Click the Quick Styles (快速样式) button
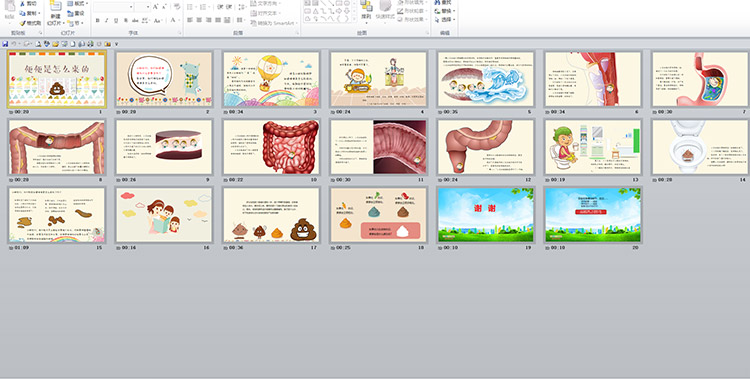 point(386,12)
